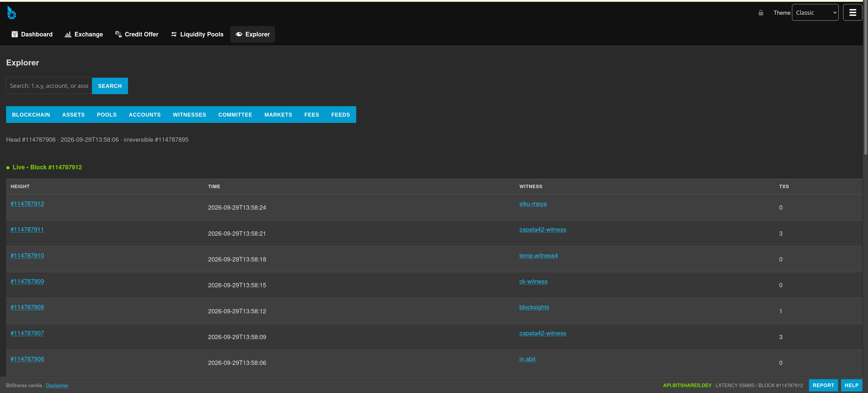The image size is (868, 393).
Task: Open the blocksights witness link
Action: point(534,307)
